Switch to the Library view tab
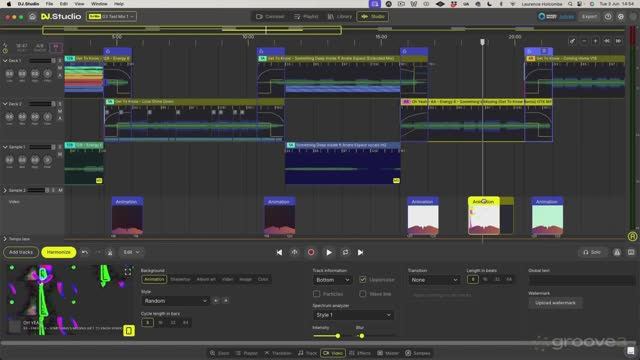 click(x=340, y=17)
